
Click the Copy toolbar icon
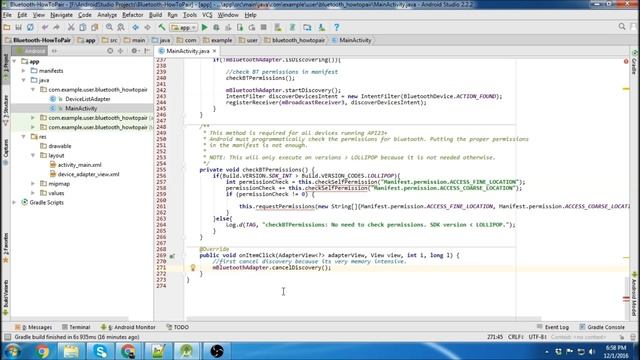(x=82, y=27)
